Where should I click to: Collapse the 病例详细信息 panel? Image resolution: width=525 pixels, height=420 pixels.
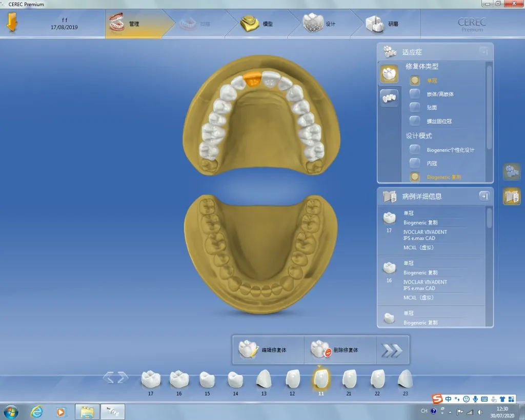483,196
